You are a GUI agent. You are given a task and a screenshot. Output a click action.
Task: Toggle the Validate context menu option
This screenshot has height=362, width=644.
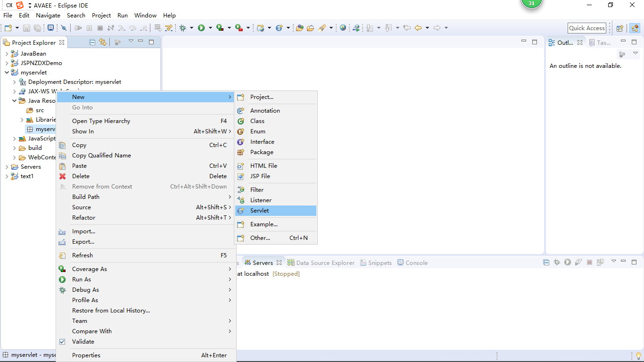tap(62, 342)
